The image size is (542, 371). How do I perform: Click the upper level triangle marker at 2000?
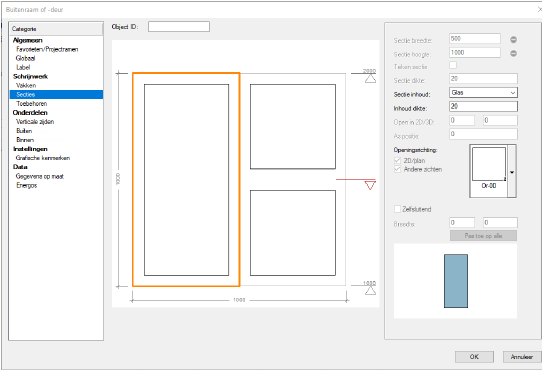370,79
